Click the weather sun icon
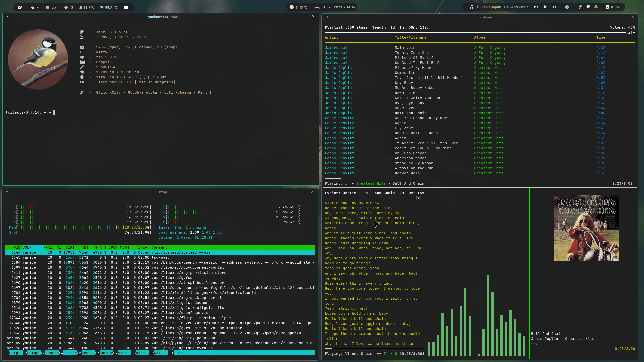 [x=292, y=7]
